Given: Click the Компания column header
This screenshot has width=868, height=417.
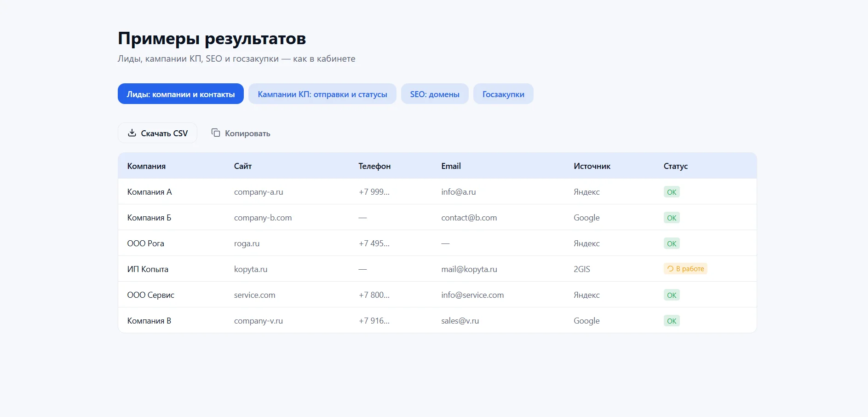Looking at the screenshot, I should pos(146,166).
